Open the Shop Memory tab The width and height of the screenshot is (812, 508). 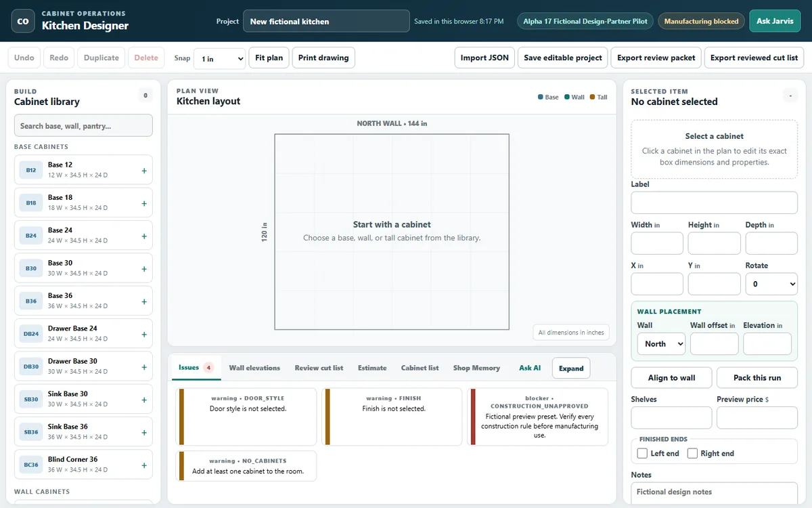[476, 368]
